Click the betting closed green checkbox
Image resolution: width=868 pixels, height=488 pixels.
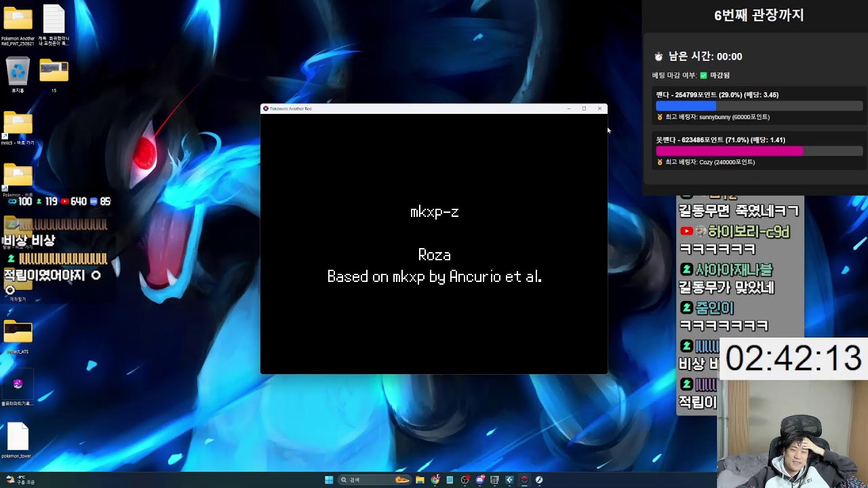[x=703, y=75]
